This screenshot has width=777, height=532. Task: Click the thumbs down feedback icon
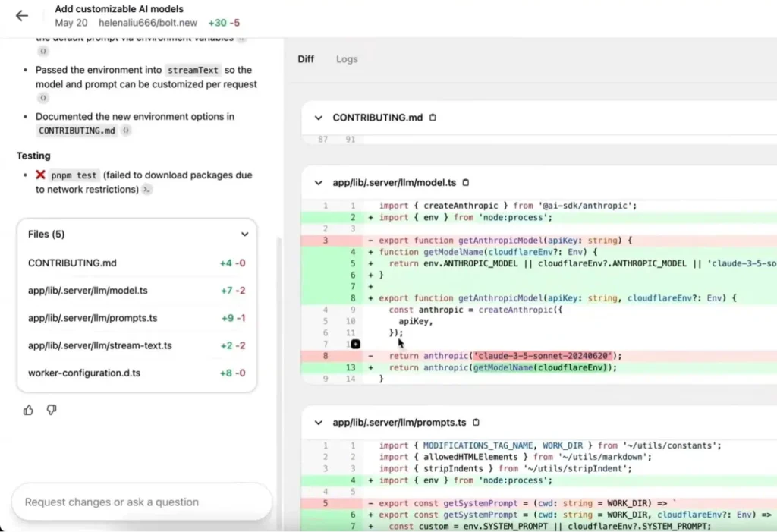pos(52,410)
